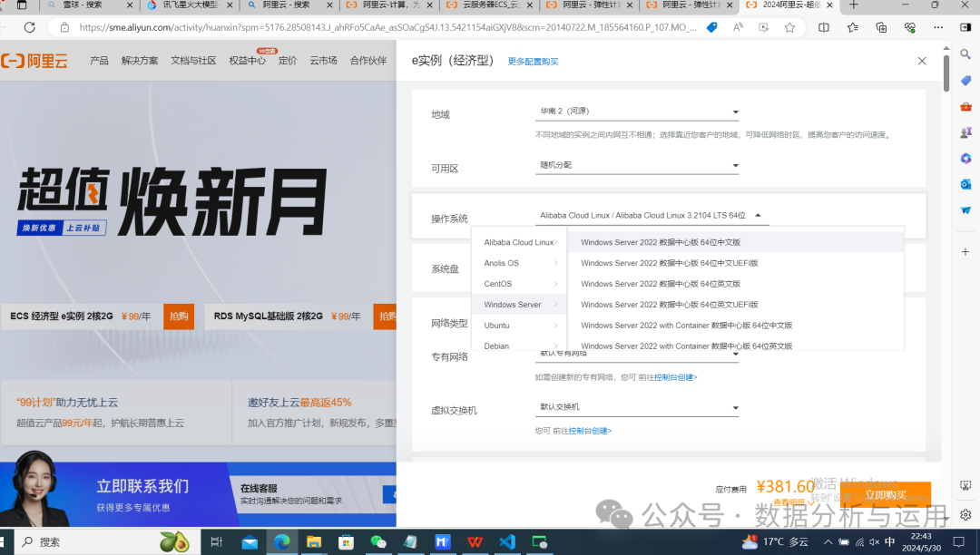Expand Anolis OS category
Screen dimensions: 980x555
520,263
